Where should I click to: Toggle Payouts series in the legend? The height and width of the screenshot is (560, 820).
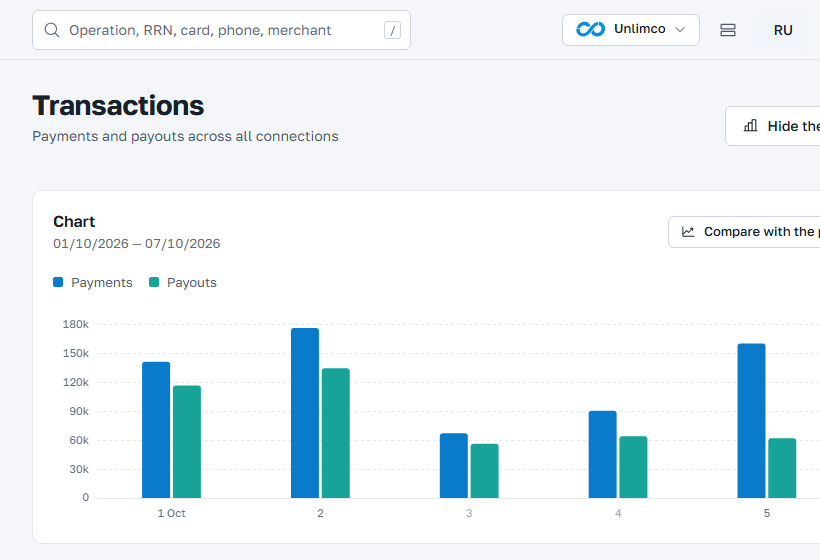[183, 282]
